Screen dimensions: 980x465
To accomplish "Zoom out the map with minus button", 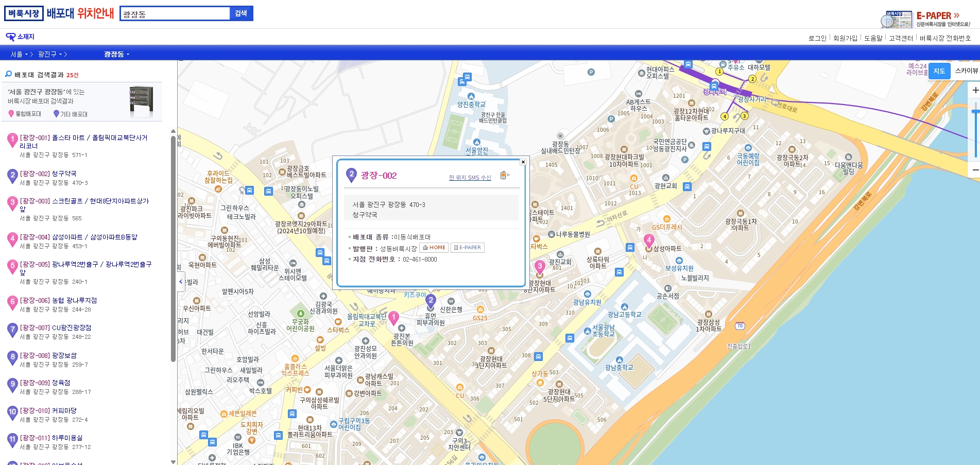I will point(975,170).
